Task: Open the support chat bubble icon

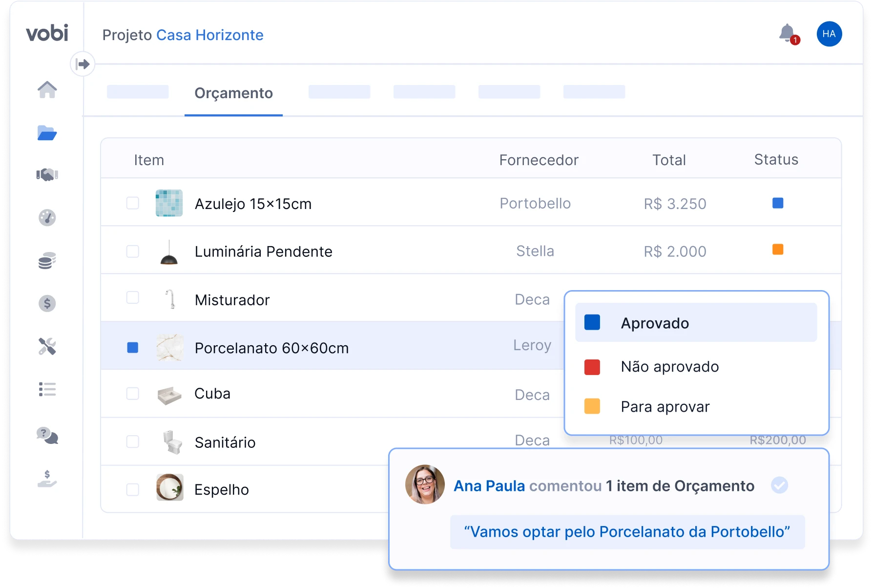Action: [x=47, y=436]
